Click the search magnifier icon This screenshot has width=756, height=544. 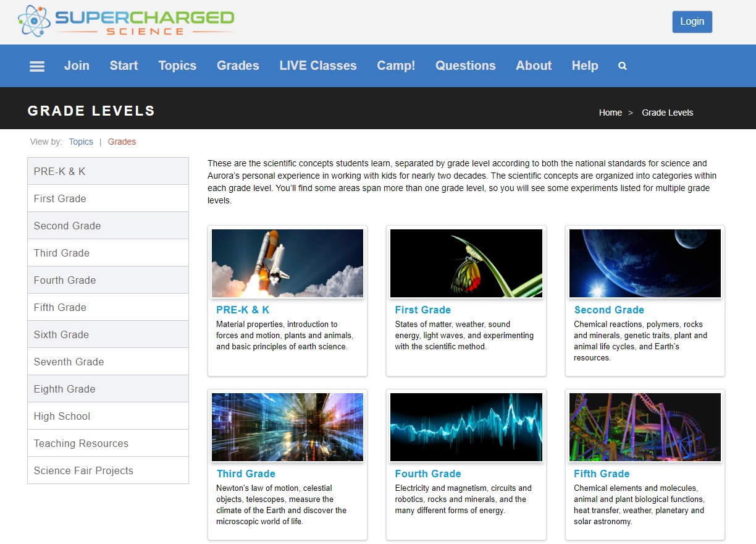pos(623,66)
